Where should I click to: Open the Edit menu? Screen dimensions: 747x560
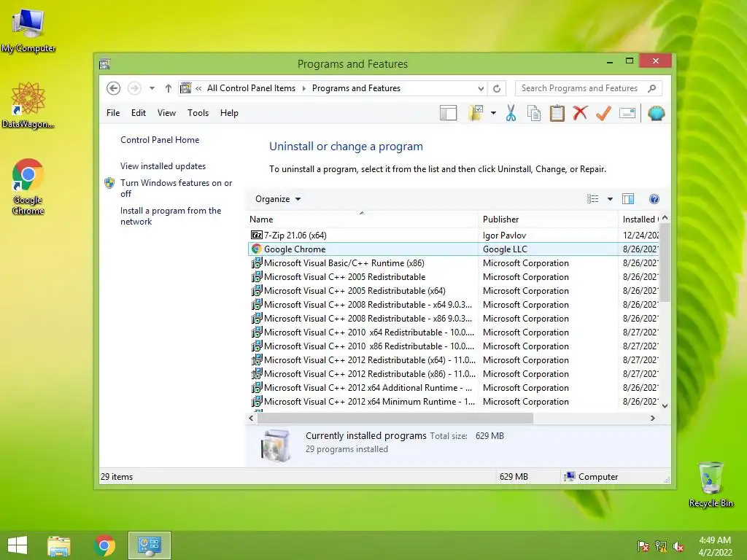coord(139,113)
